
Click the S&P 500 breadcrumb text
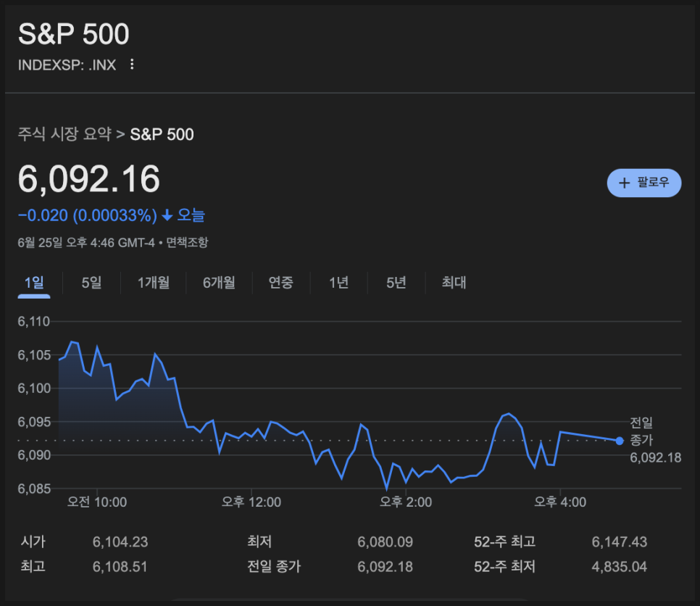pos(162,134)
